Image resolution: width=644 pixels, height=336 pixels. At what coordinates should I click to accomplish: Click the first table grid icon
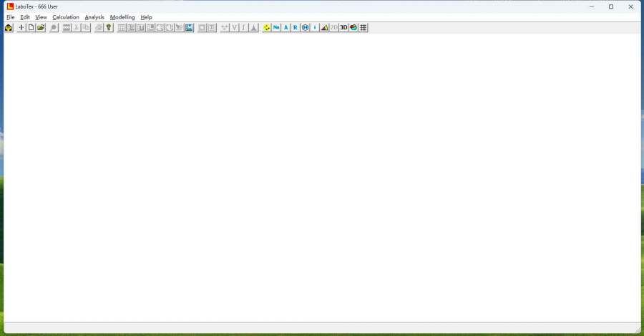122,27
